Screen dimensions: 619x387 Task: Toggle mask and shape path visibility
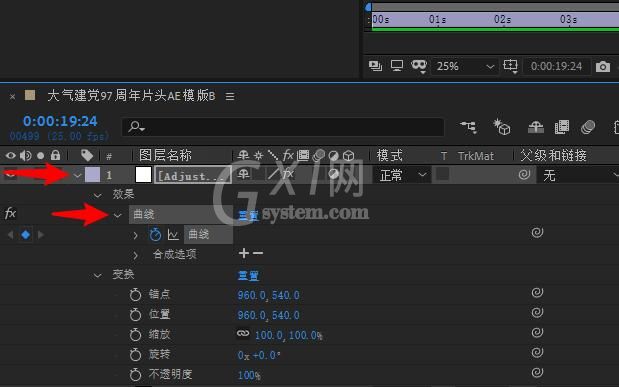(x=419, y=66)
